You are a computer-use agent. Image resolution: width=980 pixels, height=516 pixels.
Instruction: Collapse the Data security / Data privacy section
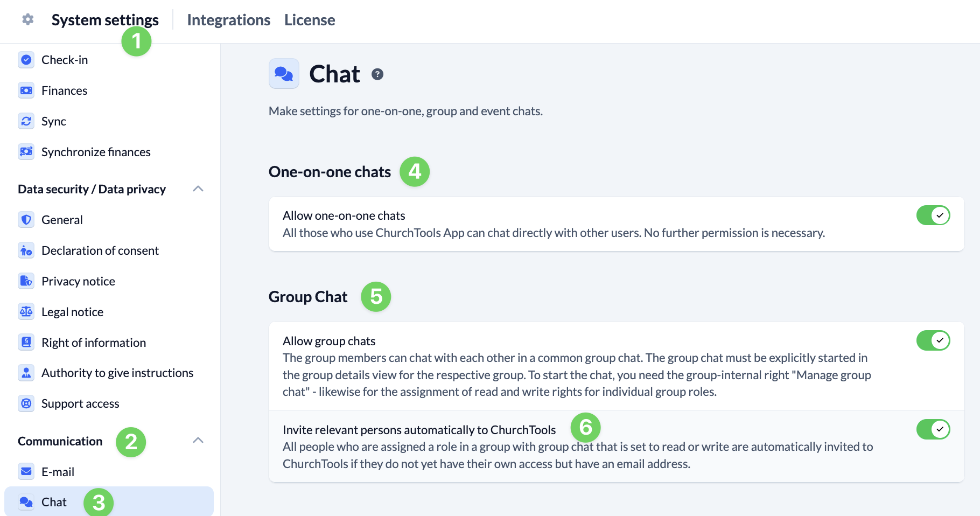click(198, 189)
